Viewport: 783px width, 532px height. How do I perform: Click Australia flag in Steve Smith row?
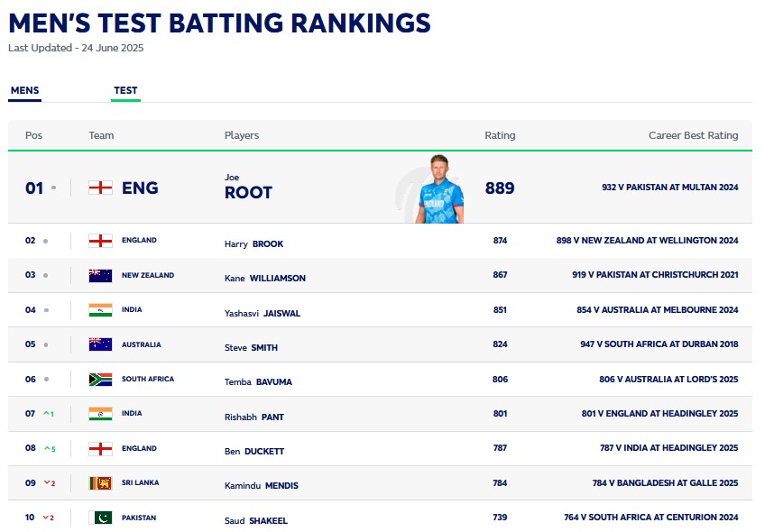point(100,344)
